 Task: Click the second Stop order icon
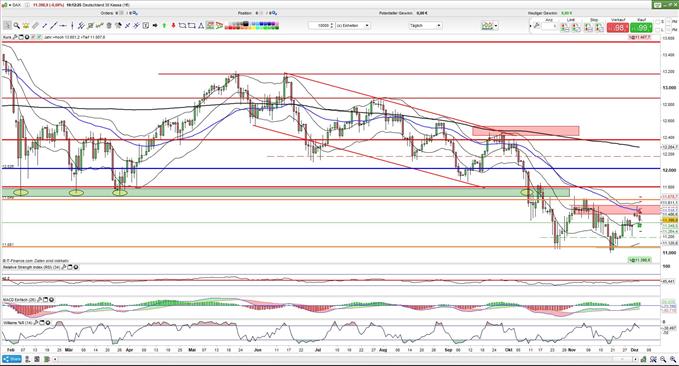click(x=600, y=27)
